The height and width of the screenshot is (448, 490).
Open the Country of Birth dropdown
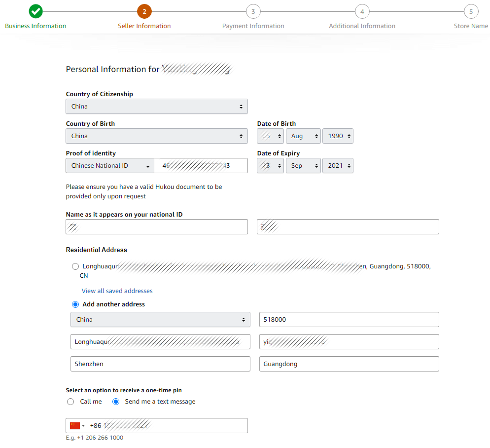click(157, 136)
